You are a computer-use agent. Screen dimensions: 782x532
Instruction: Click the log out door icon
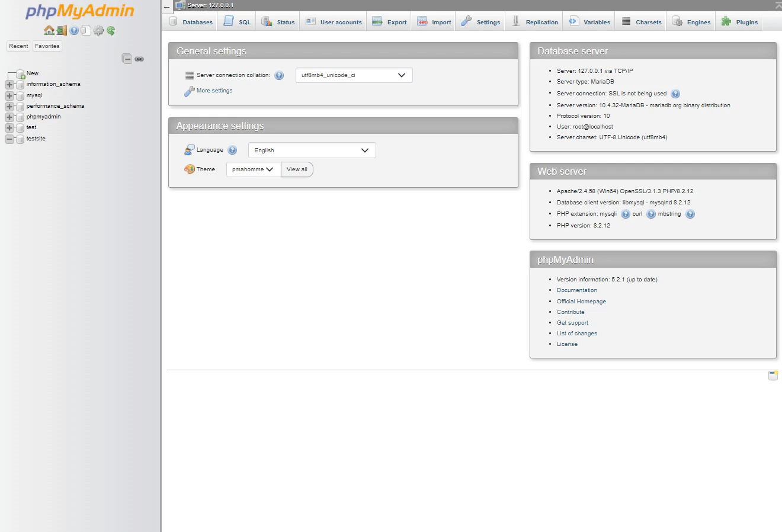(x=62, y=30)
